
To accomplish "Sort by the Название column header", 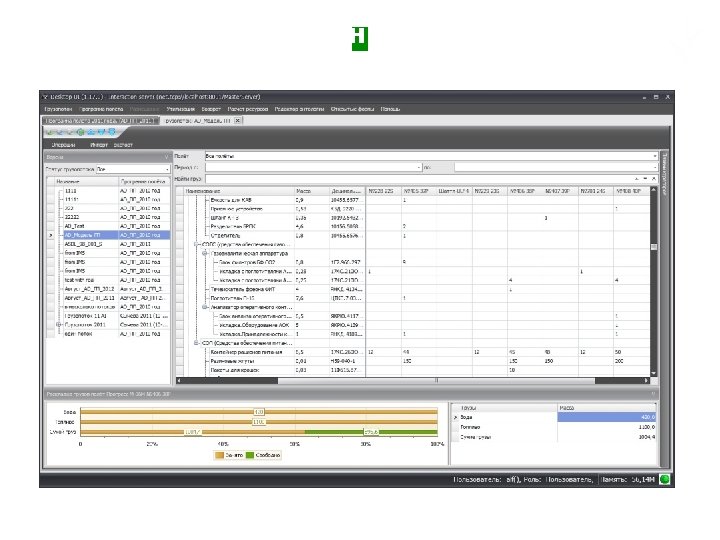I will coord(86,181).
